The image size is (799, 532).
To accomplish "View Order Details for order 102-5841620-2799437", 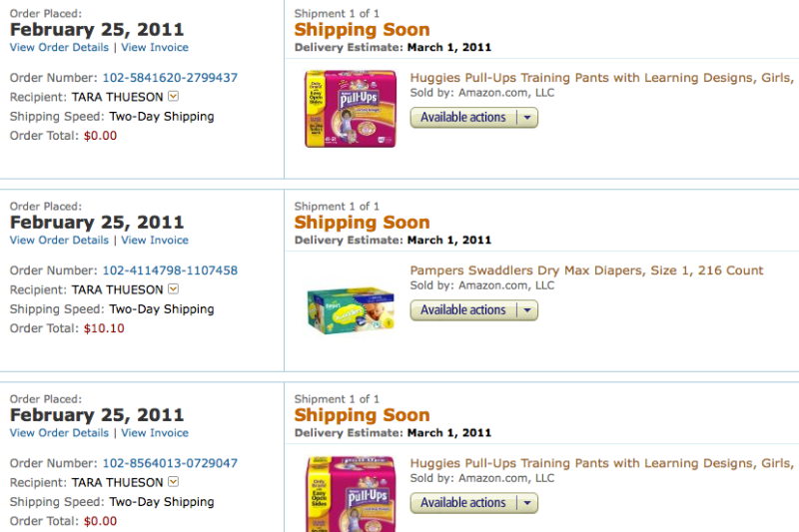I will tap(59, 47).
